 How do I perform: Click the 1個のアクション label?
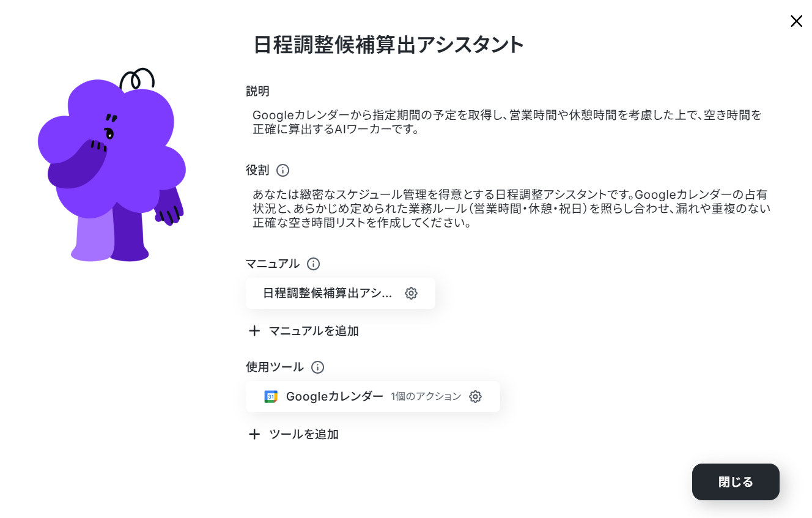(426, 396)
